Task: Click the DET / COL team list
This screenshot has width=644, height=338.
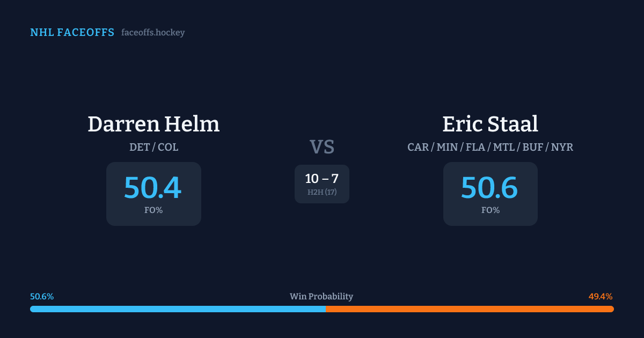Action: coord(153,147)
